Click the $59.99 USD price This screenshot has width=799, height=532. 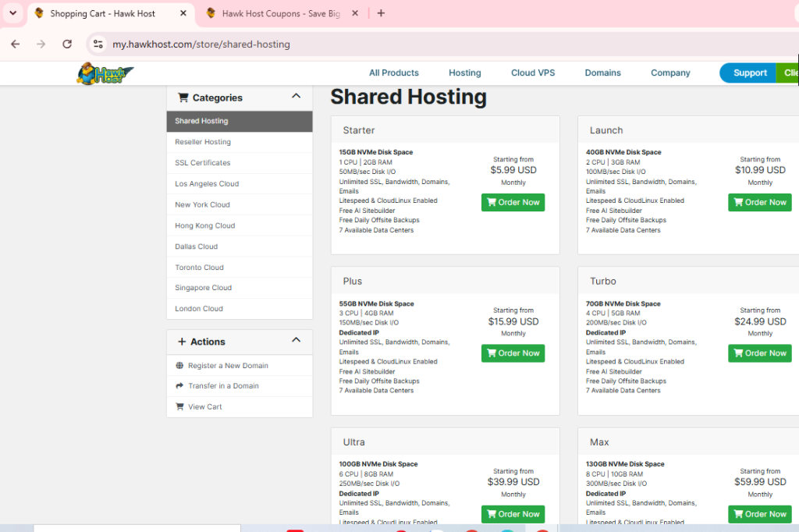pyautogui.click(x=760, y=482)
